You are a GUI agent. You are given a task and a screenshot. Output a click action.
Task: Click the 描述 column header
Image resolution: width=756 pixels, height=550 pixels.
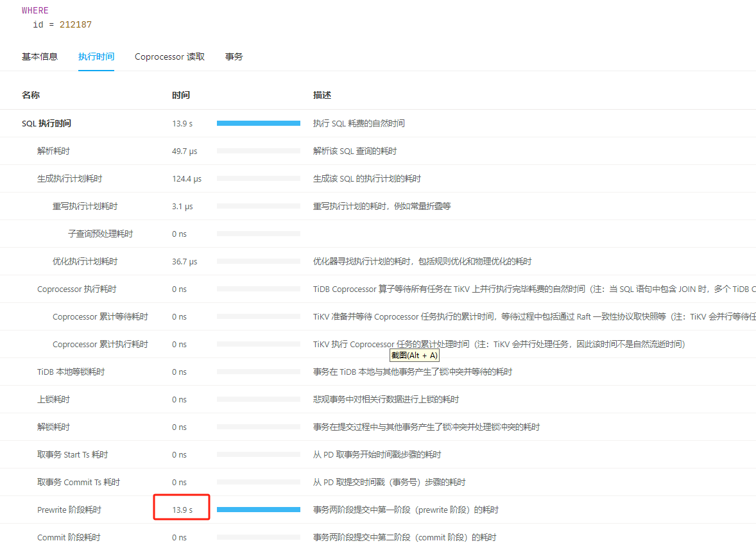pyautogui.click(x=322, y=95)
